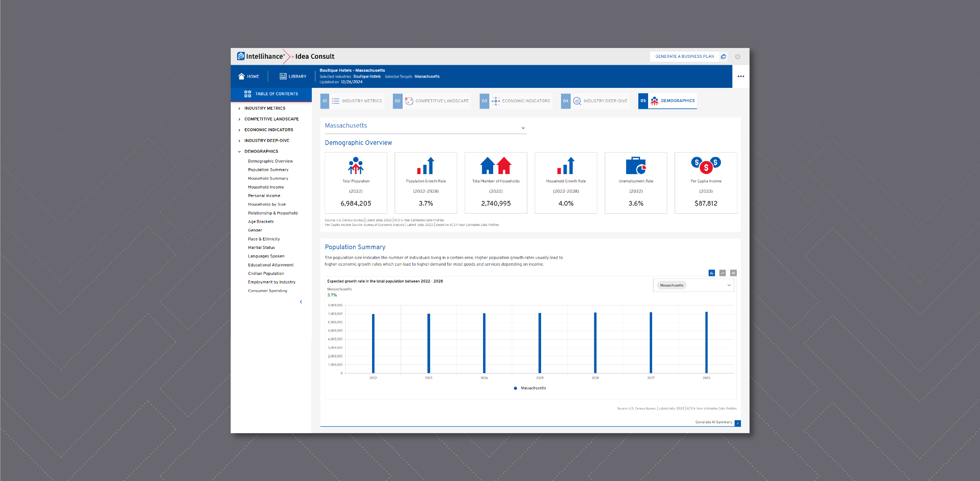Open the three-dot more options menu
This screenshot has width=980, height=481.
[741, 76]
